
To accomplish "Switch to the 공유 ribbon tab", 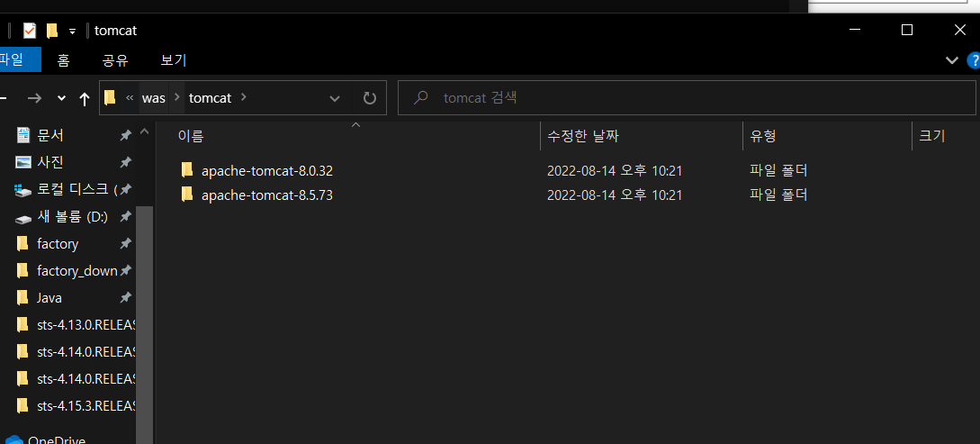I will click(115, 60).
